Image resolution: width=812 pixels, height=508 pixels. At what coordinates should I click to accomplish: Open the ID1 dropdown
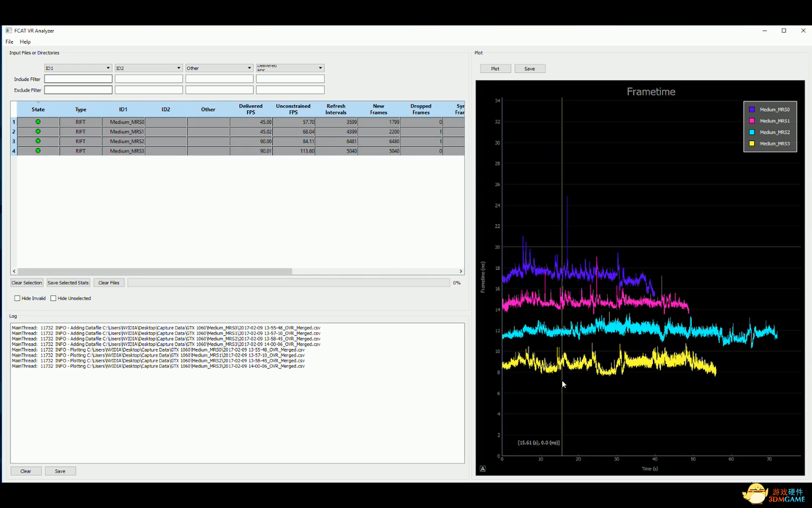pos(78,68)
